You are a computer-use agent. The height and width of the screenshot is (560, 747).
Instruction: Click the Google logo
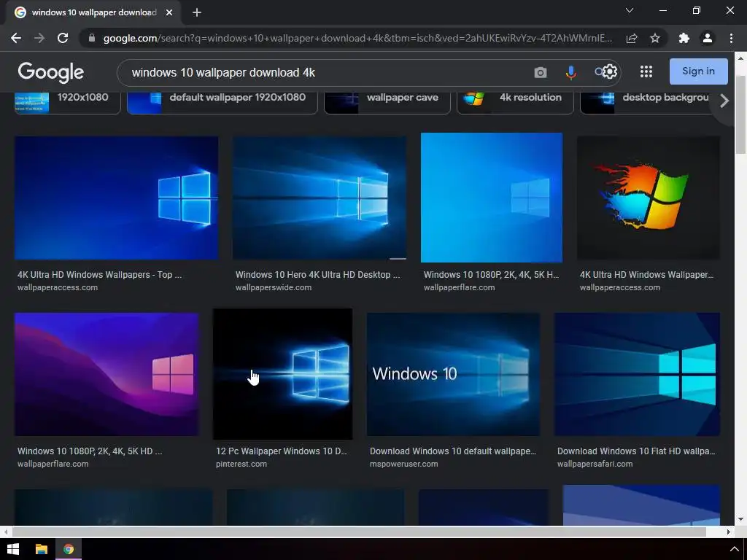tap(50, 72)
